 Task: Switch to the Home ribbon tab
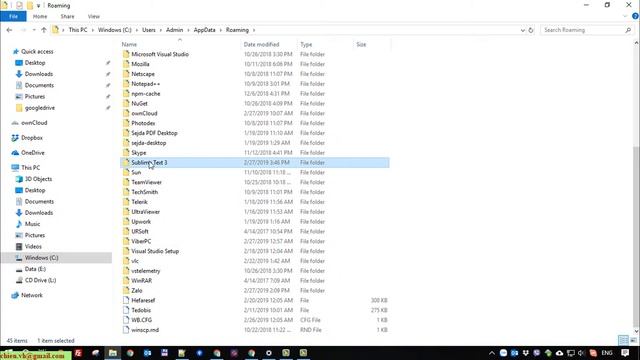click(40, 16)
